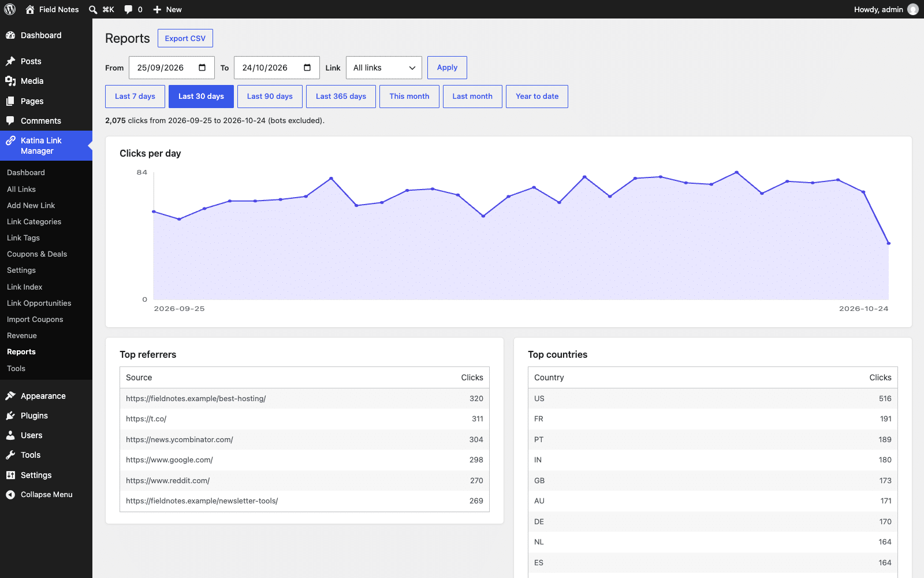Open the comments bubble icon in the admin bar
The image size is (924, 578).
(x=128, y=9)
